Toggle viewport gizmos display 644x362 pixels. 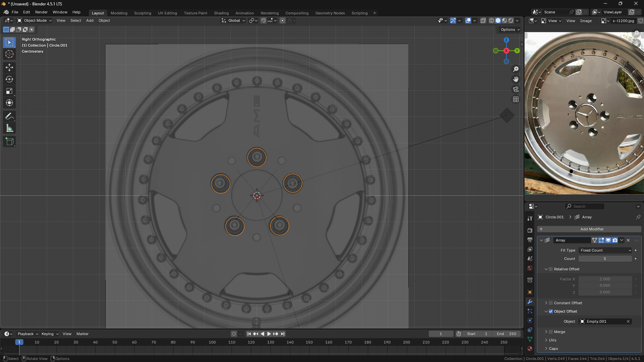[x=453, y=20]
